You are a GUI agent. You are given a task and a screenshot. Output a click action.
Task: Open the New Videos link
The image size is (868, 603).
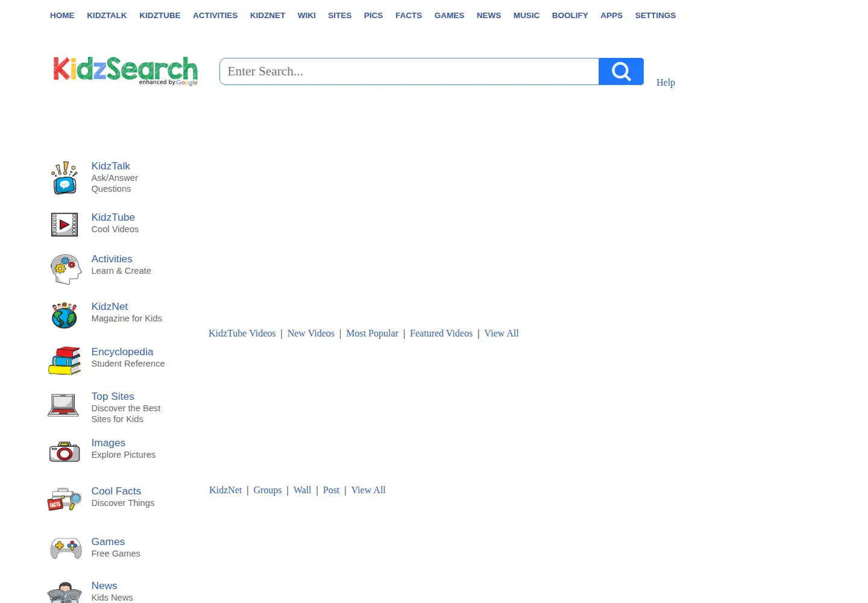(310, 333)
